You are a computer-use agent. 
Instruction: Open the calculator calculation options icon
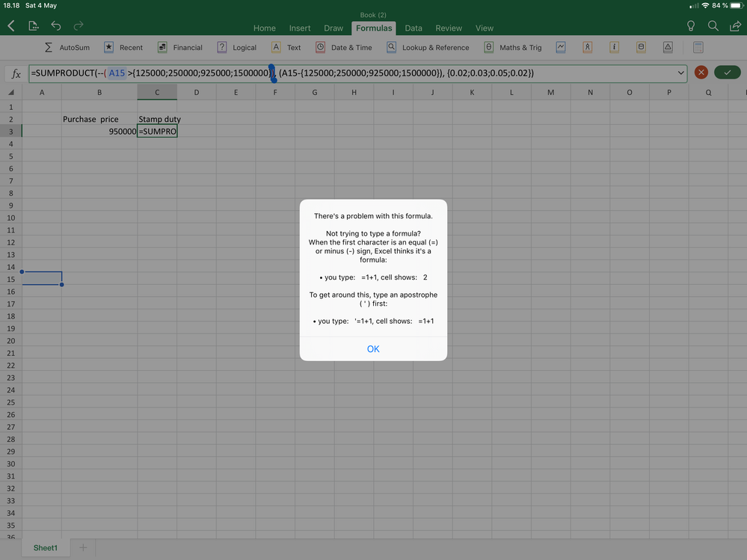click(698, 47)
